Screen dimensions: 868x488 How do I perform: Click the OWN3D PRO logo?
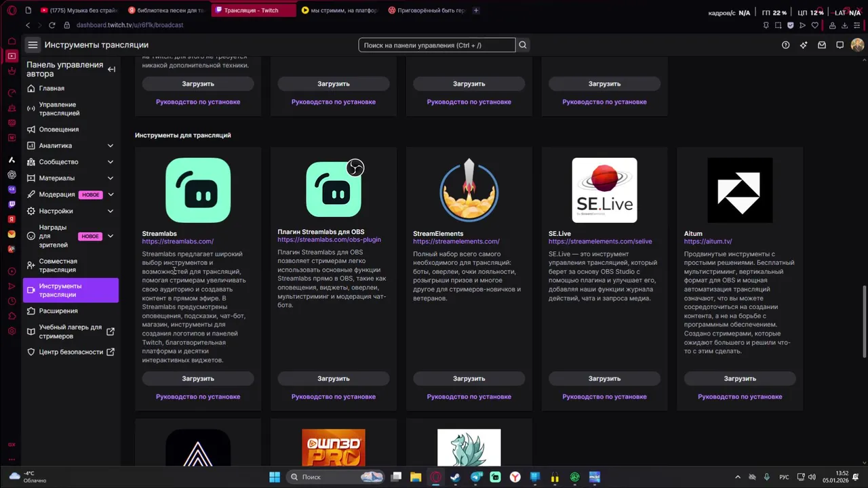click(334, 447)
